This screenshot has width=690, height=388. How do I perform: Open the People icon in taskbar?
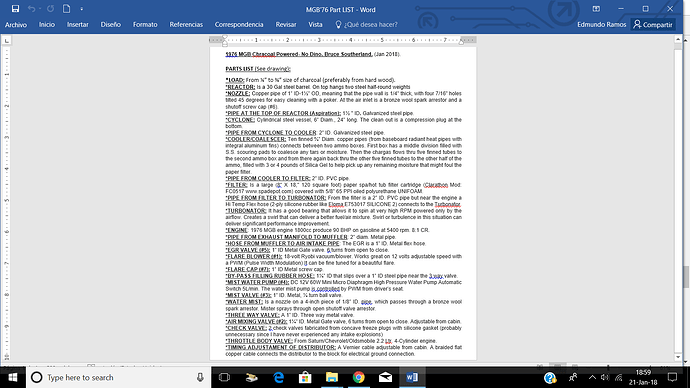coord(573,377)
